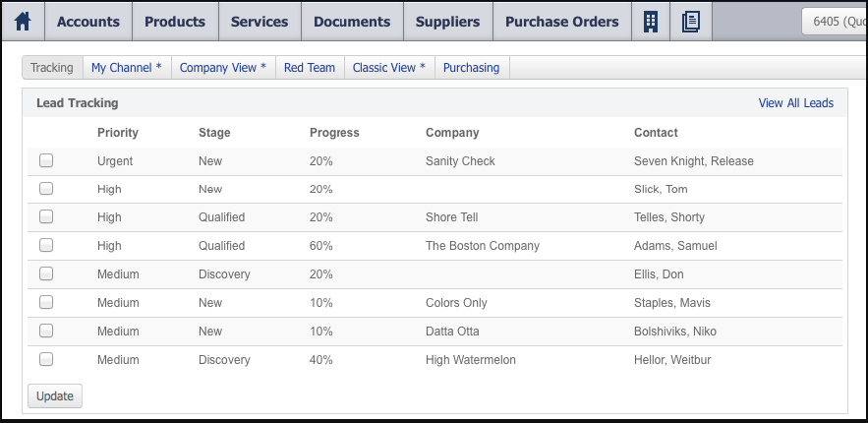Image resolution: width=868 pixels, height=423 pixels.
Task: Open the Purchase Orders menu
Action: coord(561,22)
